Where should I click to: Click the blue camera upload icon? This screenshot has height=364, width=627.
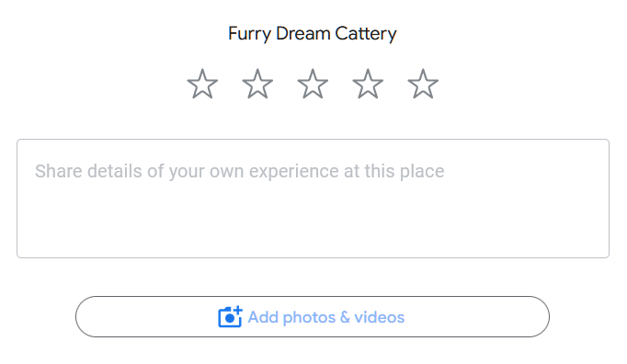click(231, 317)
